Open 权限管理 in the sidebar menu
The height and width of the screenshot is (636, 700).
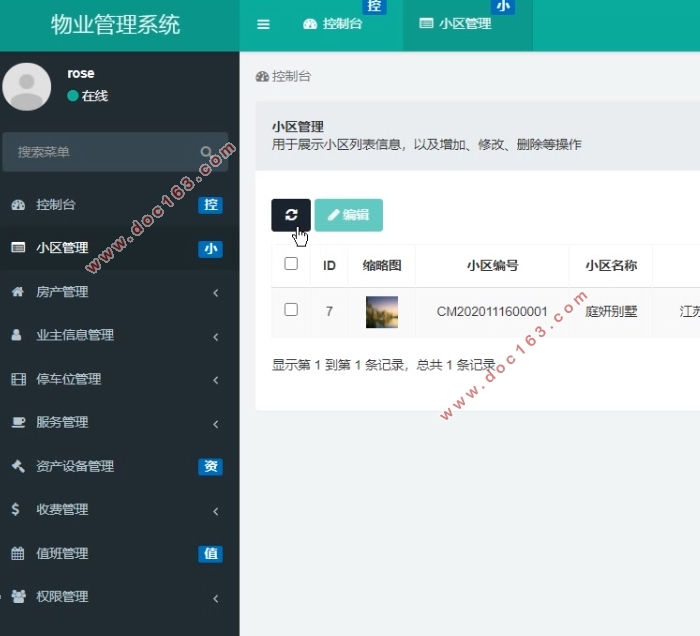(x=119, y=597)
